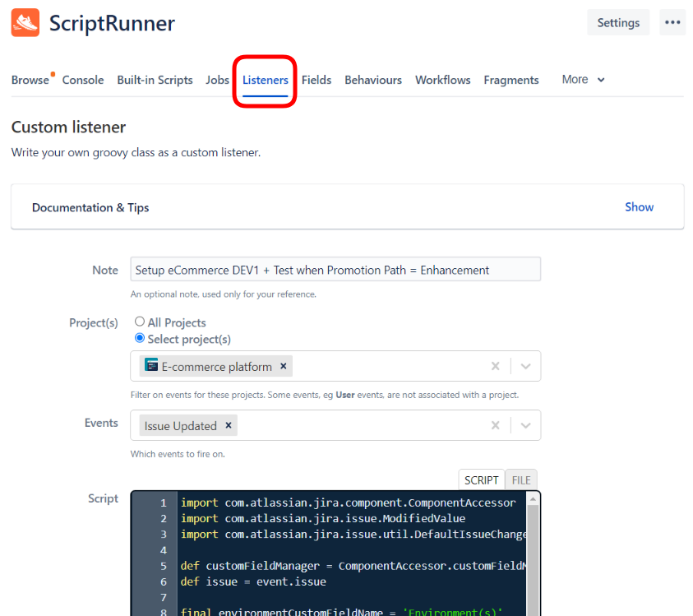The width and height of the screenshot is (693, 616).
Task: Click the Settings button
Action: tap(617, 23)
